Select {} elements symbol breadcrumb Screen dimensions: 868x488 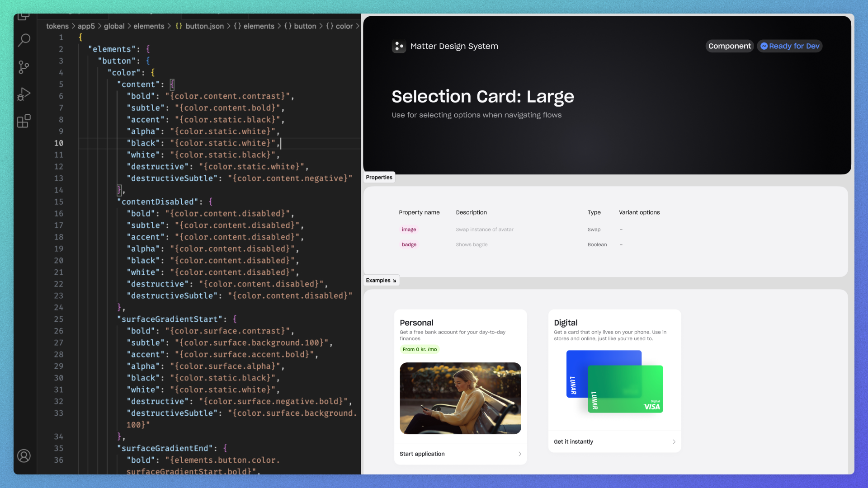(x=254, y=26)
